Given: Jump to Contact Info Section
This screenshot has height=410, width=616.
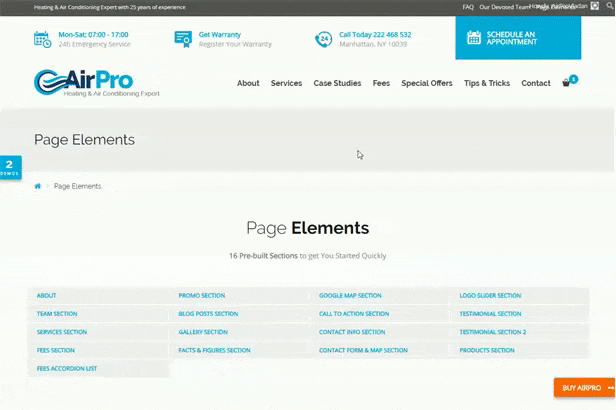Looking at the screenshot, I should click(352, 332).
